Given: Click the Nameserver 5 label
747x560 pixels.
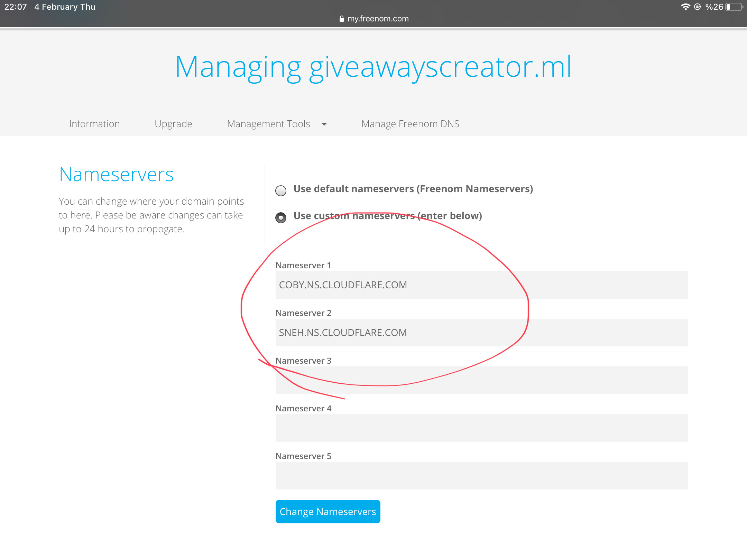Looking at the screenshot, I should [x=303, y=456].
